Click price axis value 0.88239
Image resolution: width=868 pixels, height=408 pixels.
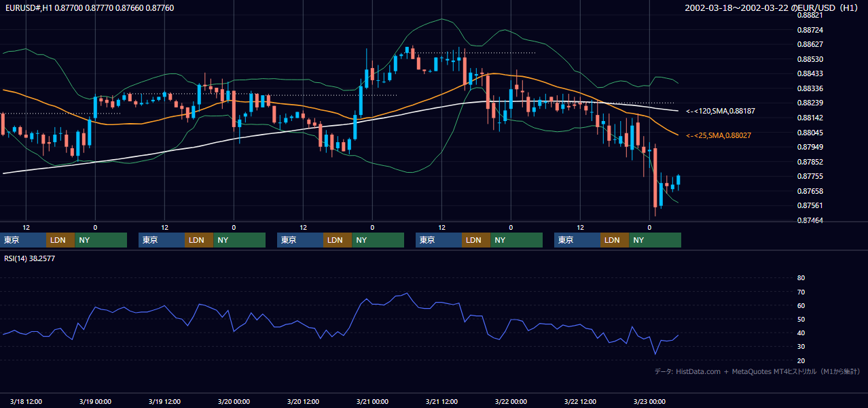pos(810,103)
